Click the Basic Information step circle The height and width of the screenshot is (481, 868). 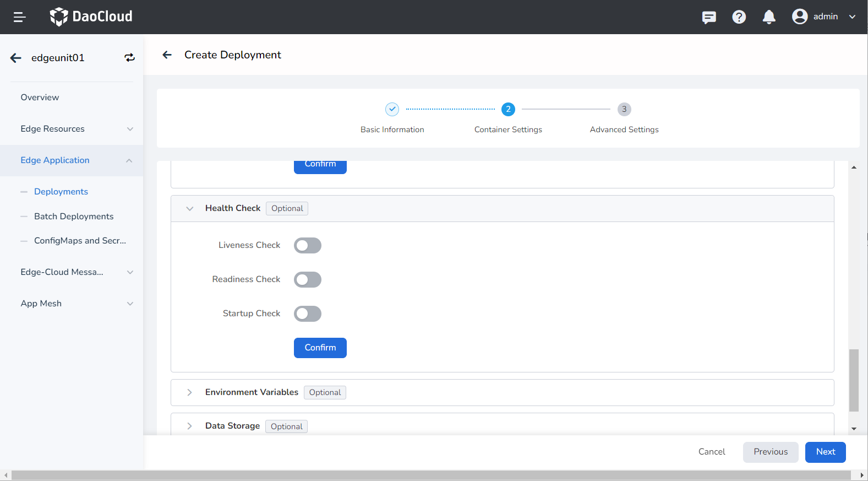click(x=392, y=109)
